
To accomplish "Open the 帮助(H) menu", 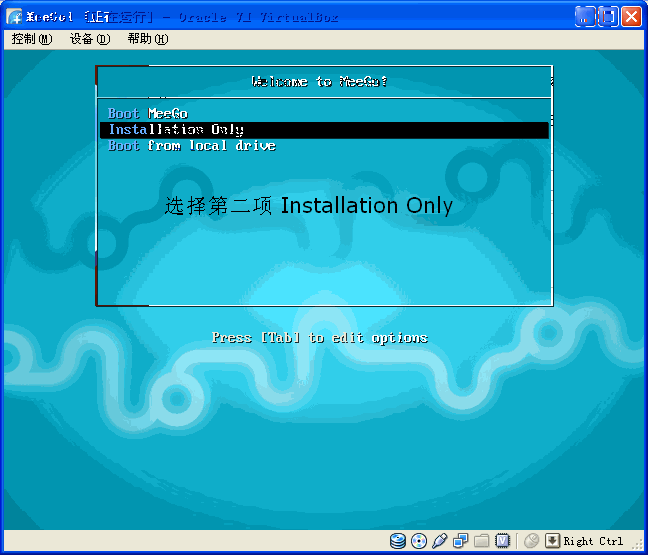I will (x=148, y=39).
